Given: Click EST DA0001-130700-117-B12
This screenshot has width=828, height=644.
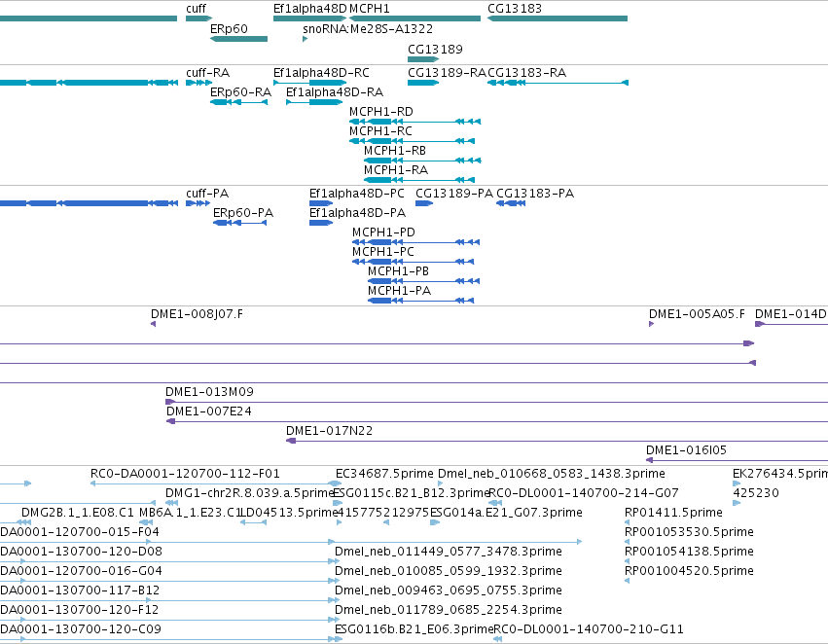Looking at the screenshot, I should coord(80,590).
